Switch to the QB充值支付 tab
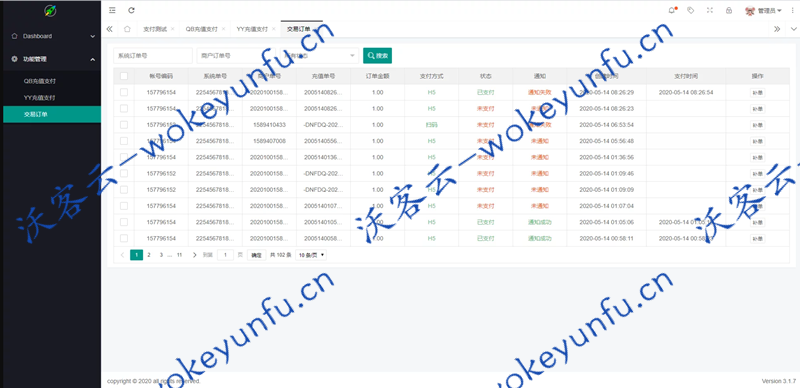800x388 pixels. tap(202, 29)
